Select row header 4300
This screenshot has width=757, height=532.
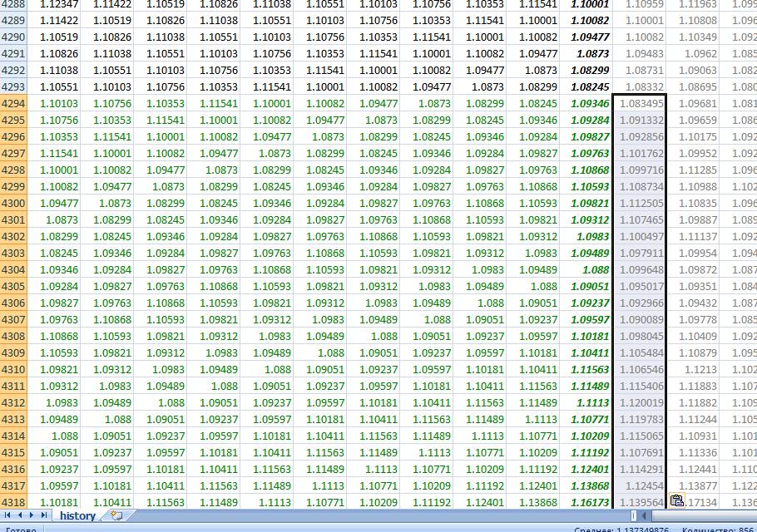tap(14, 204)
